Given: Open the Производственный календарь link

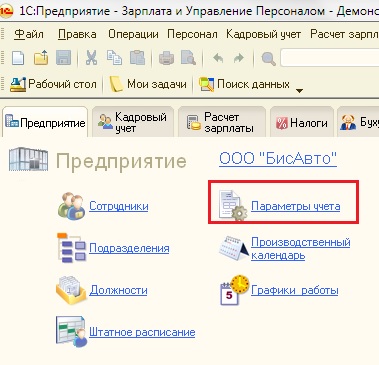Looking at the screenshot, I should [x=301, y=248].
